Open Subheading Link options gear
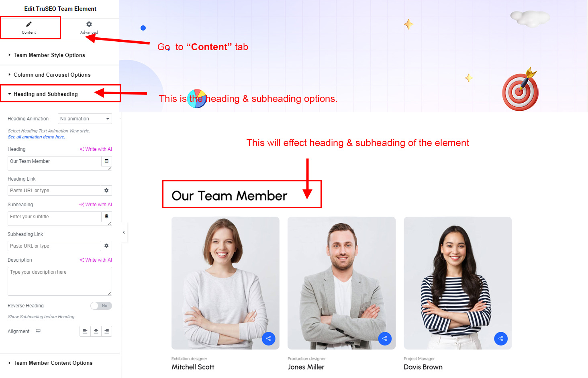This screenshot has height=378, width=588. tap(106, 246)
